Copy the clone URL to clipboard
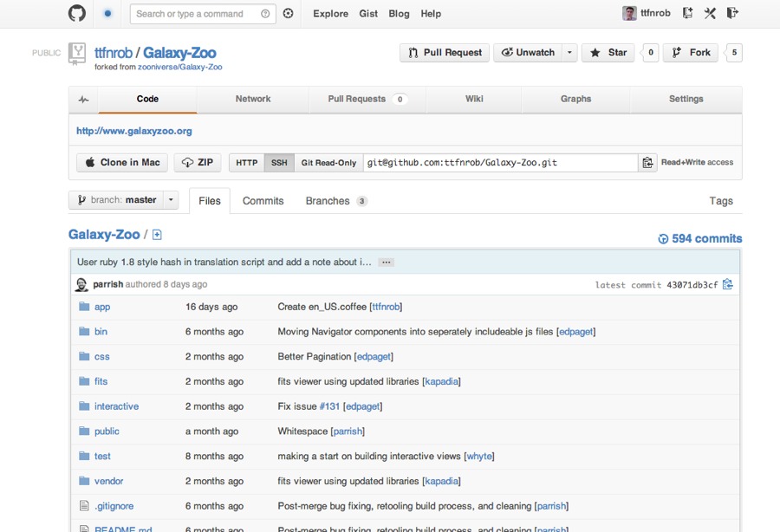Image resolution: width=780 pixels, height=532 pixels. click(647, 163)
